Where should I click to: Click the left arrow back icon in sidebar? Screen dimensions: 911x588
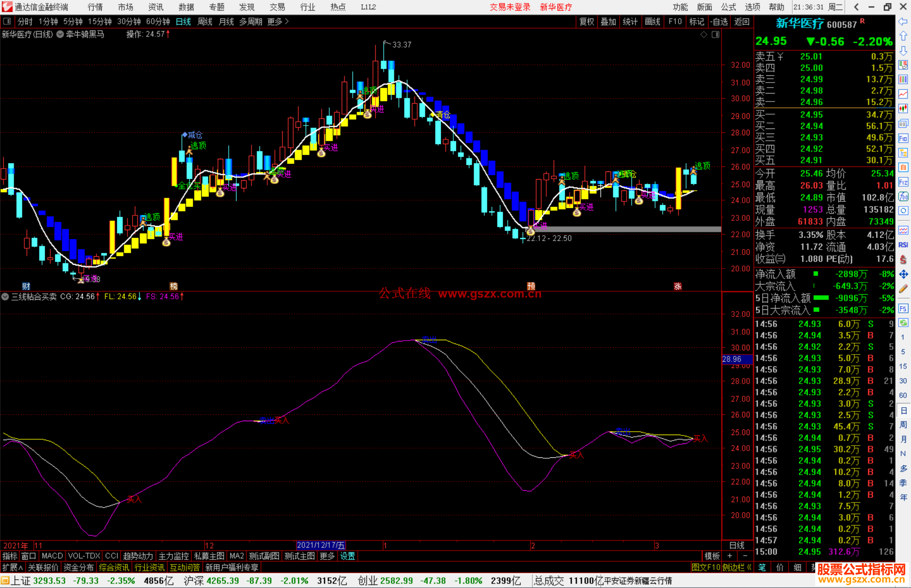(903, 21)
